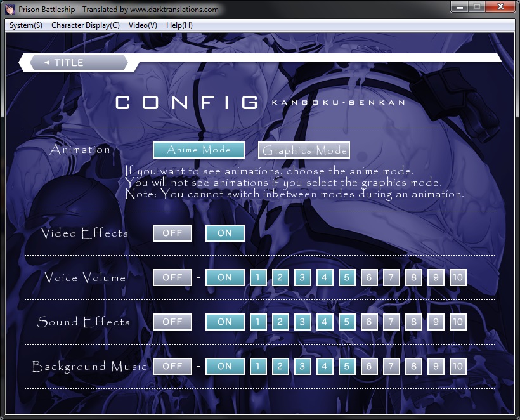Turn Background Music OFF

[172, 366]
